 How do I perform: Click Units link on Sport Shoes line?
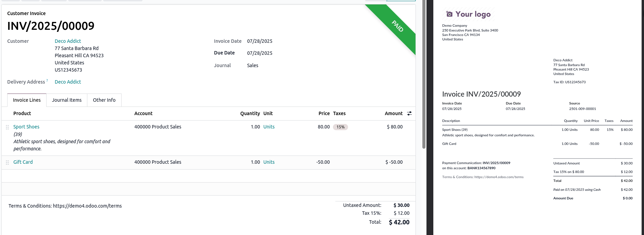(269, 127)
